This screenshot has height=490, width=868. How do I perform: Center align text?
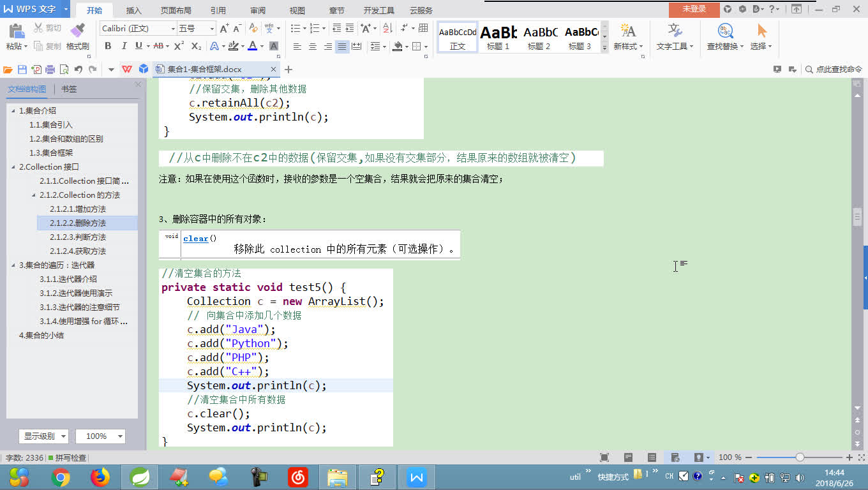pos(313,47)
